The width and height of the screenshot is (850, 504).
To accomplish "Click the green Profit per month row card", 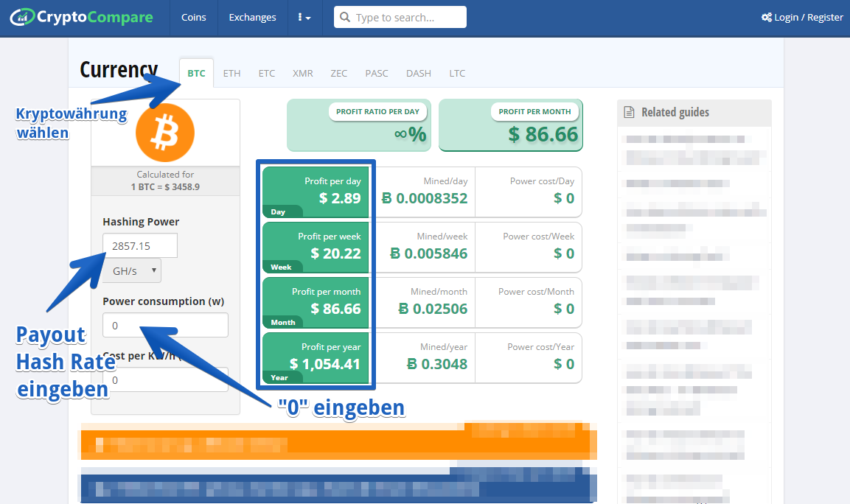I will 316,302.
